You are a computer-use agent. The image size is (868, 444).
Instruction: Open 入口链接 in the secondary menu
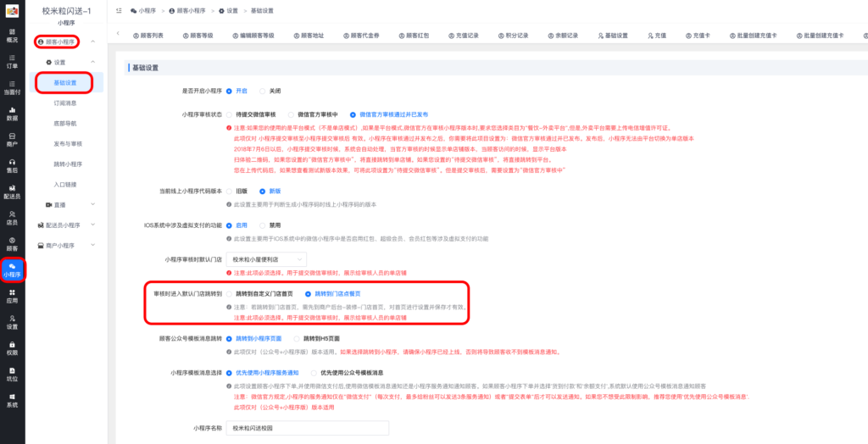pos(64,185)
